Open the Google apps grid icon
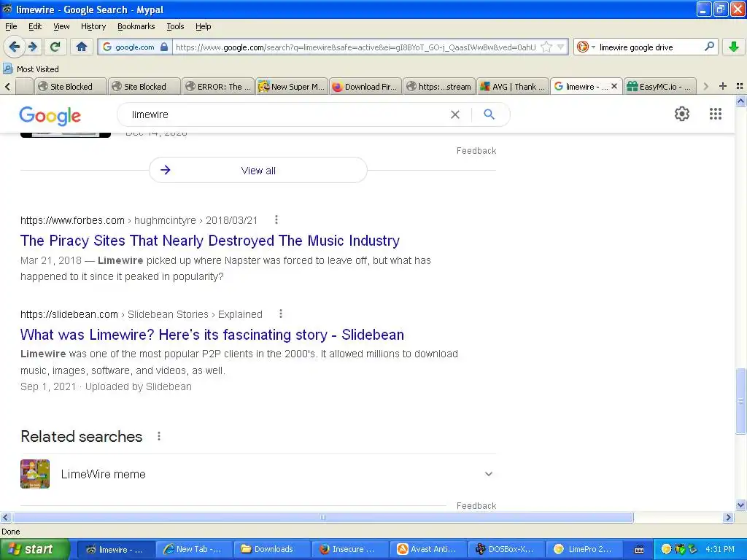747x560 pixels. tap(715, 114)
